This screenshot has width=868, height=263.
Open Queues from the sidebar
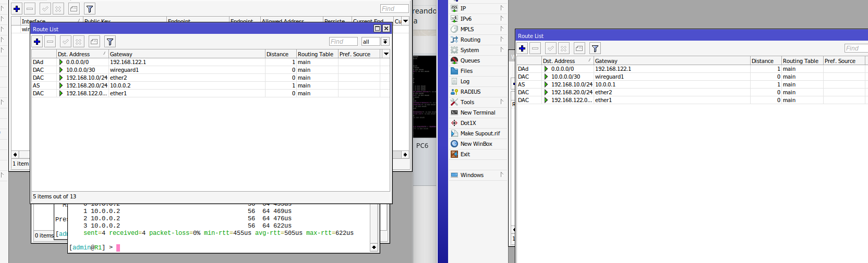(x=477, y=60)
